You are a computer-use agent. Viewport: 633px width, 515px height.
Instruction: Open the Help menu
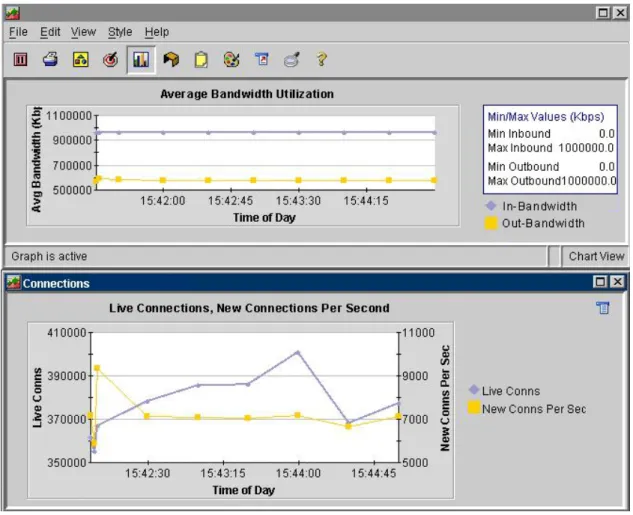157,32
